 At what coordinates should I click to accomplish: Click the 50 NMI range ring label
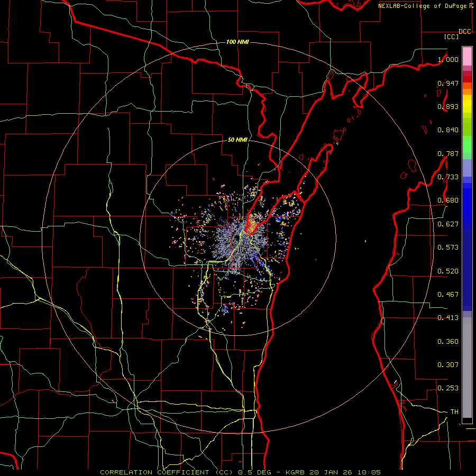(237, 140)
